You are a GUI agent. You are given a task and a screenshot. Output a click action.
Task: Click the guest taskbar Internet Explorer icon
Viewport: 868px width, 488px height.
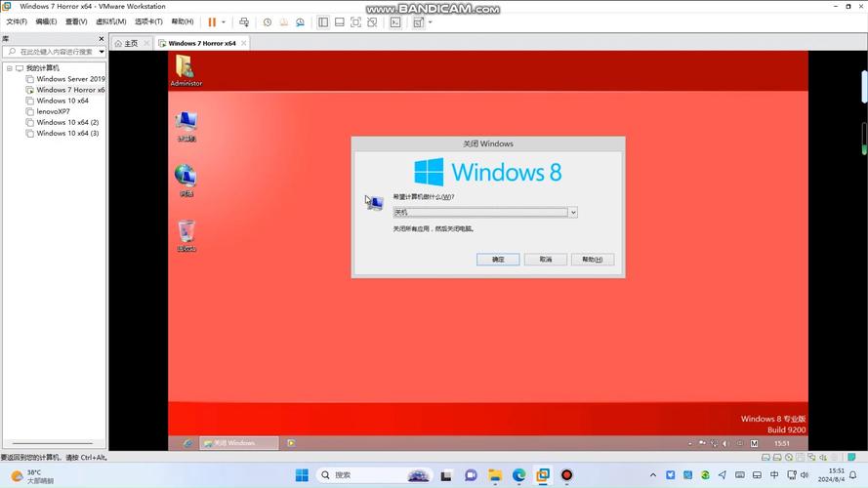187,443
